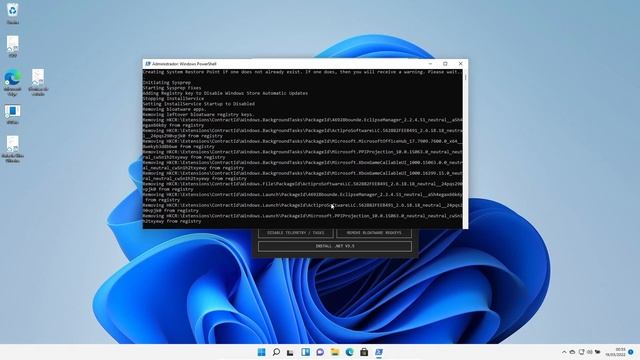Image resolution: width=640 pixels, height=360 pixels.
Task: Click the OneDrive cloud tray icon
Action: click(x=572, y=352)
